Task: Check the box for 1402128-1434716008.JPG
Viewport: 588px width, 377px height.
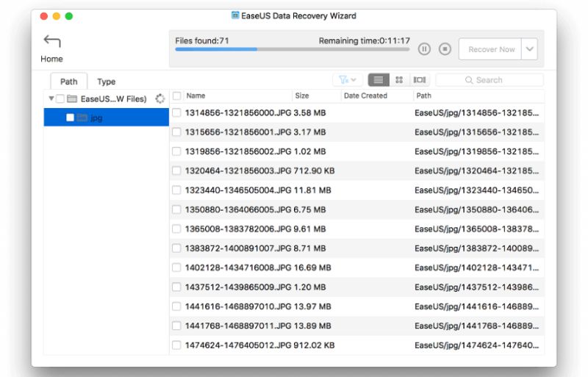Action: pyautogui.click(x=176, y=268)
